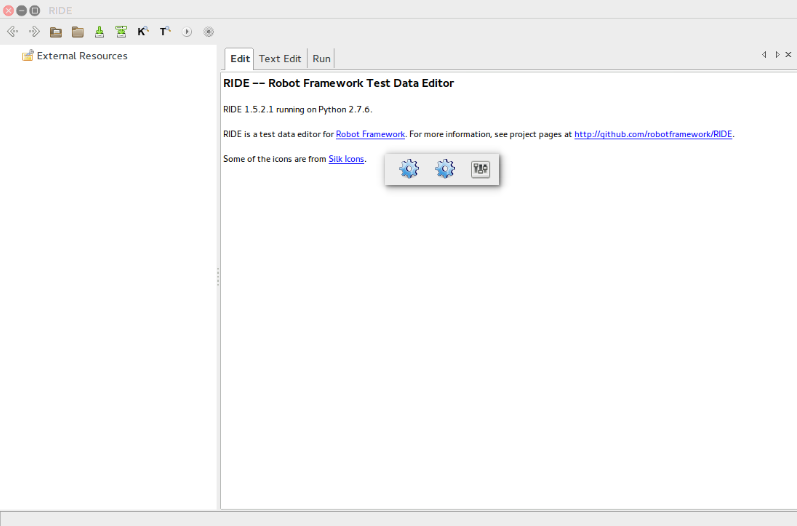
Task: Switch to the Text Edit tab
Action: 280,58
